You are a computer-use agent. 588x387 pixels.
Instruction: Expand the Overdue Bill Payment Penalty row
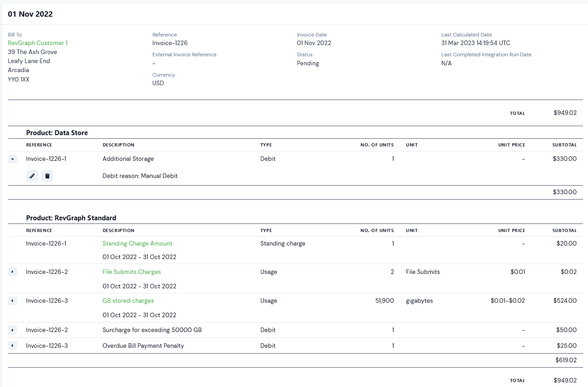point(13,346)
